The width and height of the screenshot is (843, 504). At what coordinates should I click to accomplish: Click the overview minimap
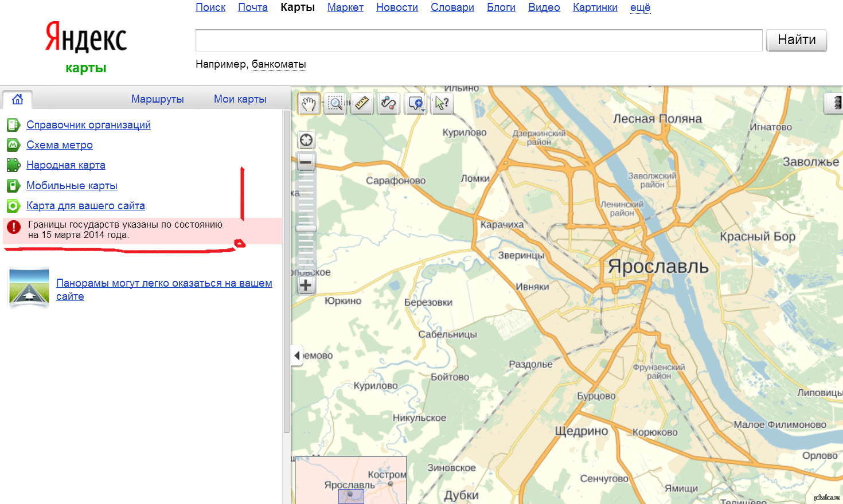click(x=351, y=480)
